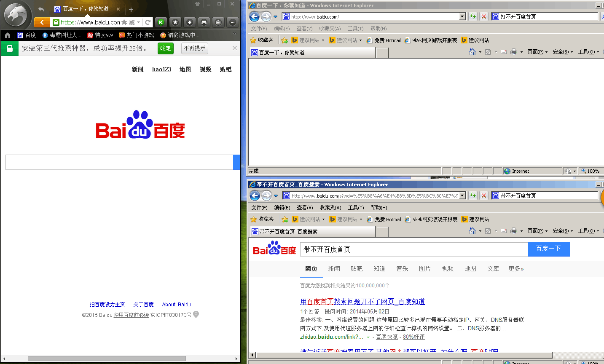604x364 pixels.
Task: Open the downloads button in Cheetah toolbar
Action: 190,22
